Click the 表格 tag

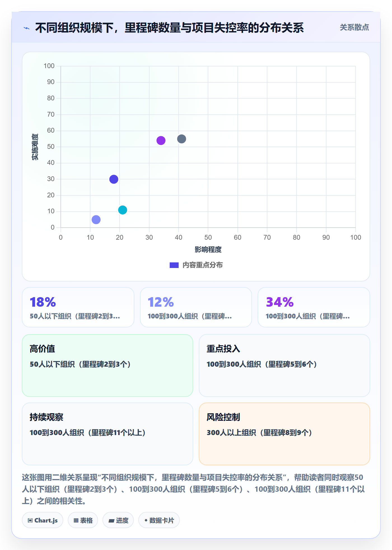coord(83,520)
